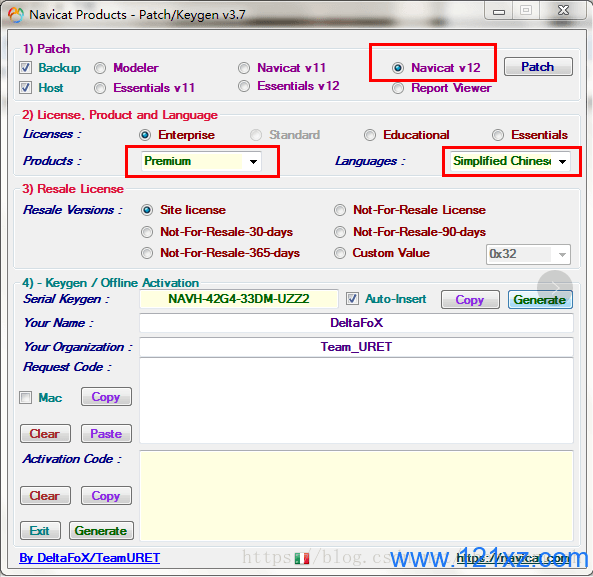Enable the Mac checkbox
Screen dimensions: 593x577
pos(25,398)
